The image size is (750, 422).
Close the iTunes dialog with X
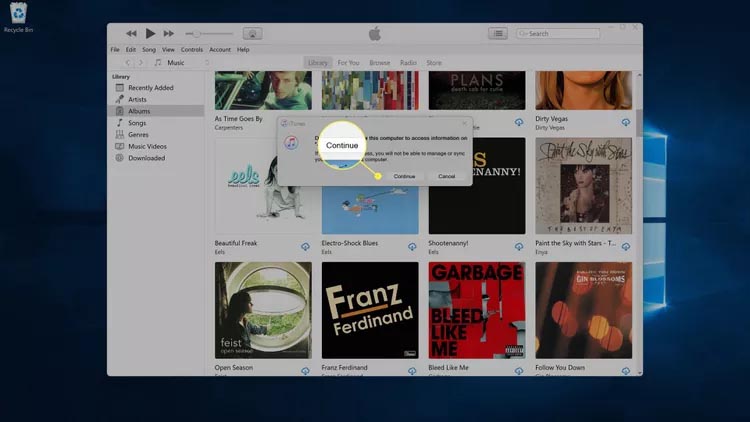(464, 123)
